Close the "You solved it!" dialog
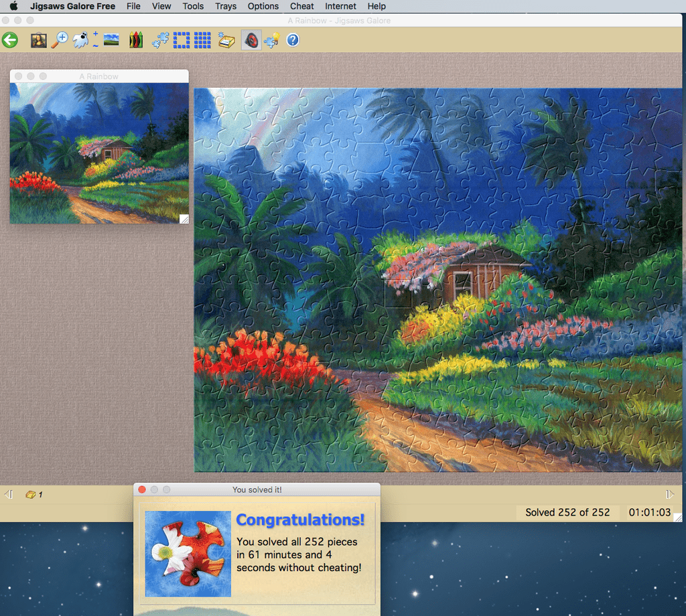Screen dimensions: 686x616 (142, 489)
